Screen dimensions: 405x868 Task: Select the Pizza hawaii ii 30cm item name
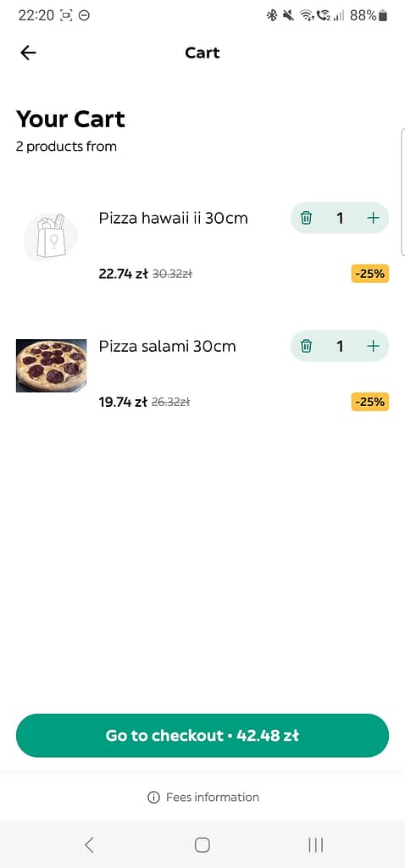click(173, 218)
